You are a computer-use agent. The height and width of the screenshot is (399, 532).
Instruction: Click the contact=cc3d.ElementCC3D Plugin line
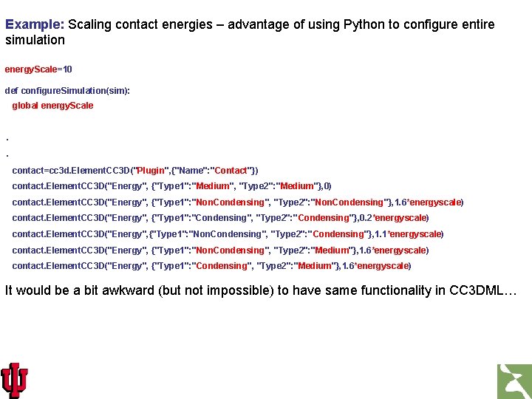pyautogui.click(x=135, y=171)
